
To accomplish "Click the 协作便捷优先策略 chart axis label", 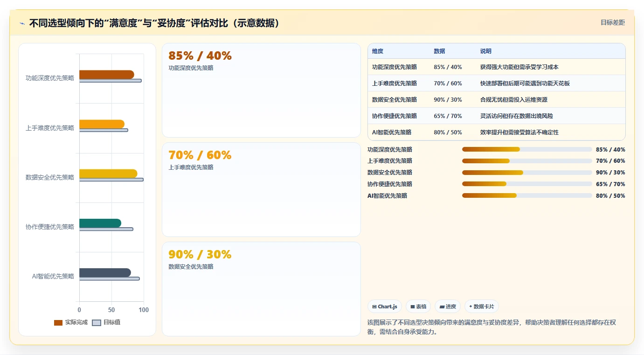I will (50, 227).
